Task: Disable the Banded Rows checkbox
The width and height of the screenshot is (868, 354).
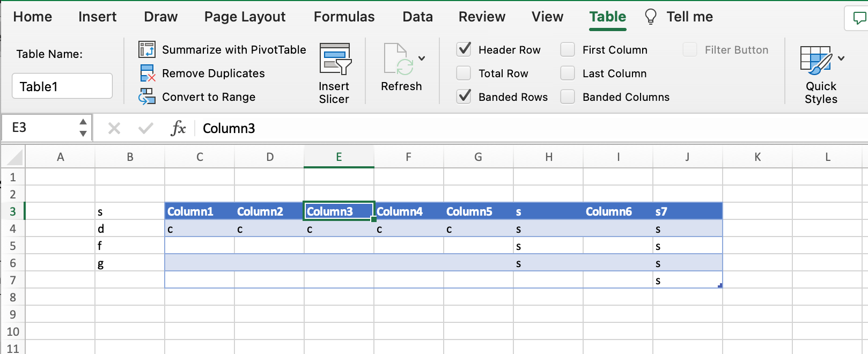Action: (x=464, y=97)
